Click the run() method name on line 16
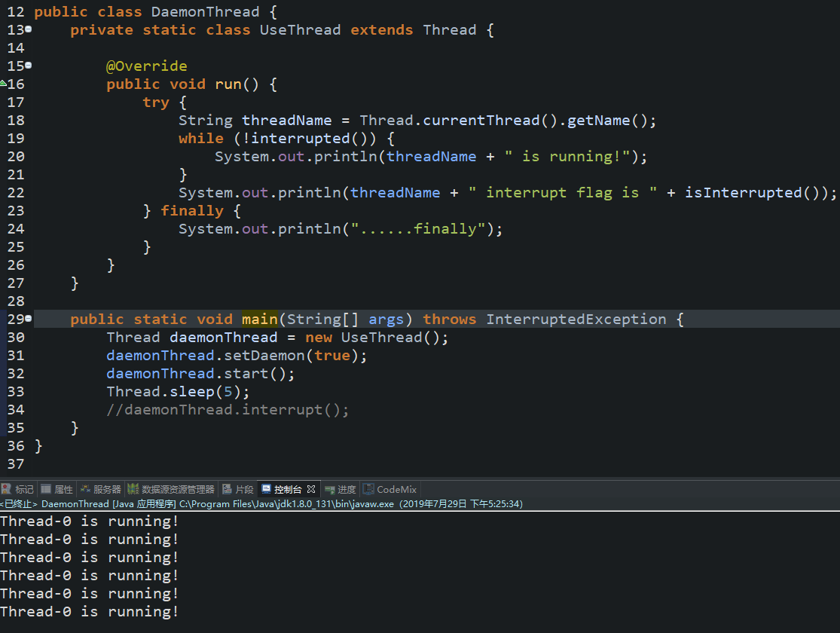The width and height of the screenshot is (840, 633). (x=237, y=84)
